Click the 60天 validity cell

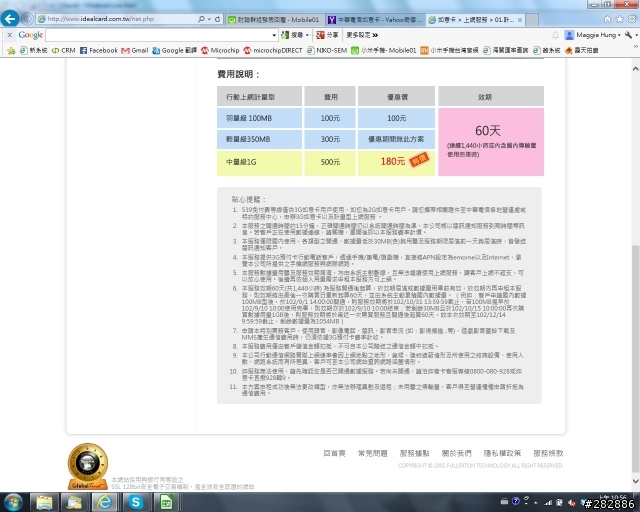click(x=491, y=142)
